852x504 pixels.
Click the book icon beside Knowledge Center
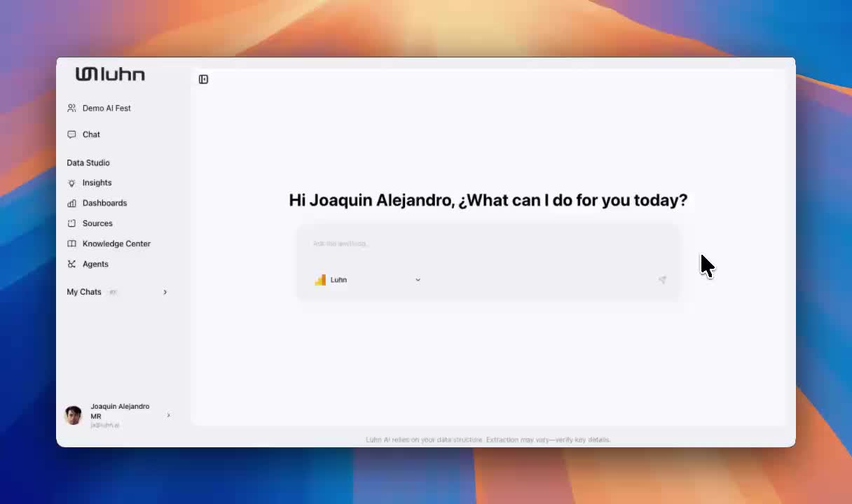click(71, 244)
